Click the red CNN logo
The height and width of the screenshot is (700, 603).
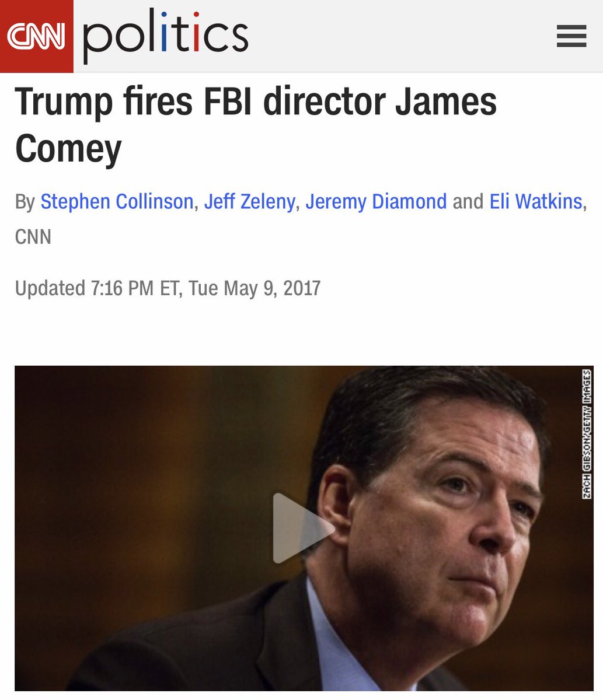click(36, 36)
